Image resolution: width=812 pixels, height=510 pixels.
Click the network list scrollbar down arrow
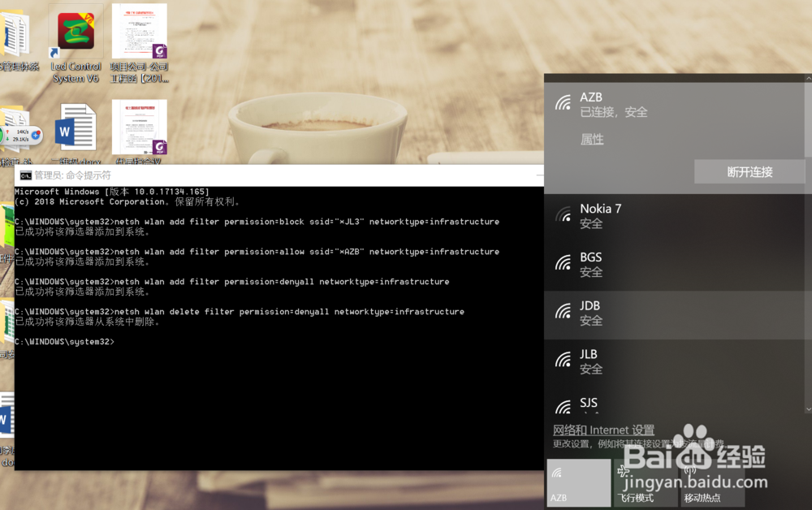(809, 409)
